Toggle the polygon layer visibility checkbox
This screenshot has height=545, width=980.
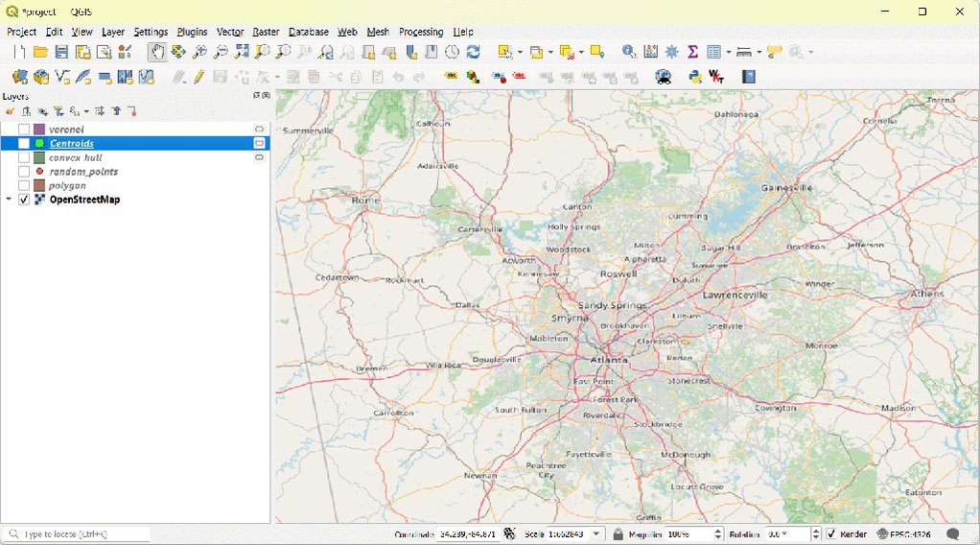click(x=24, y=186)
